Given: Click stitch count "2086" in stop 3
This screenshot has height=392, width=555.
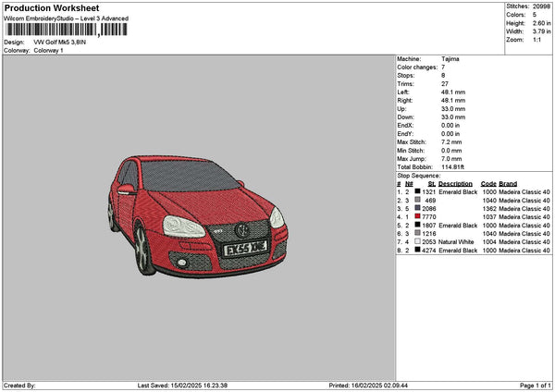Looking at the screenshot, I should (x=428, y=208).
